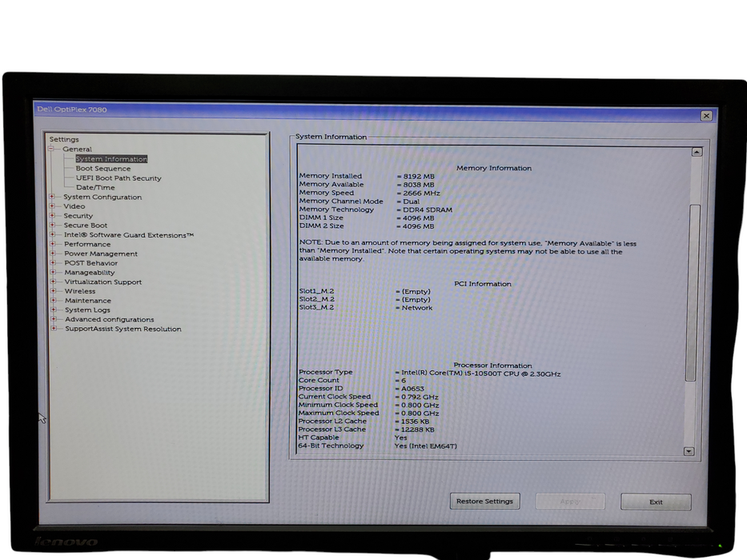Click the Current Clock Speed 0.792 GHz value

coord(420,397)
